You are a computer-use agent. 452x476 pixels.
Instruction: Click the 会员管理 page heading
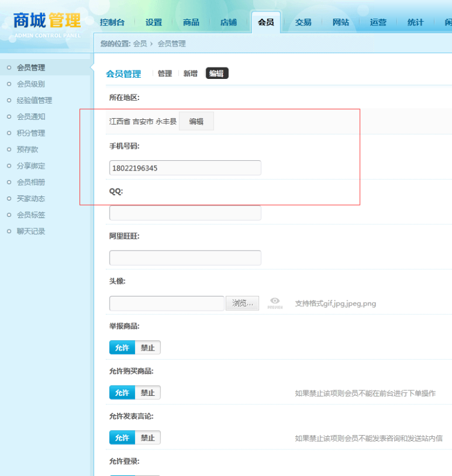[x=124, y=74]
